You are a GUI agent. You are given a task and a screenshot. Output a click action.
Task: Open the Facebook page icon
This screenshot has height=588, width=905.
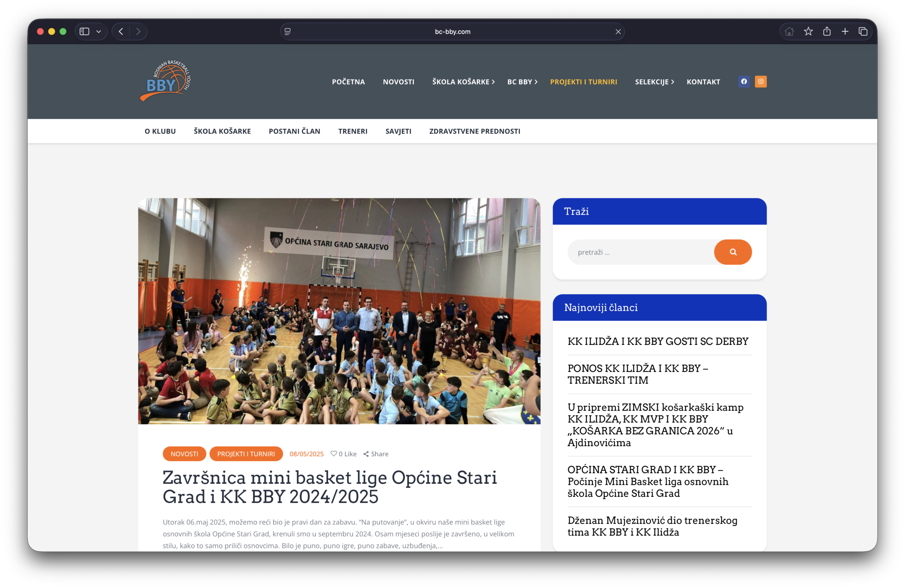click(744, 81)
